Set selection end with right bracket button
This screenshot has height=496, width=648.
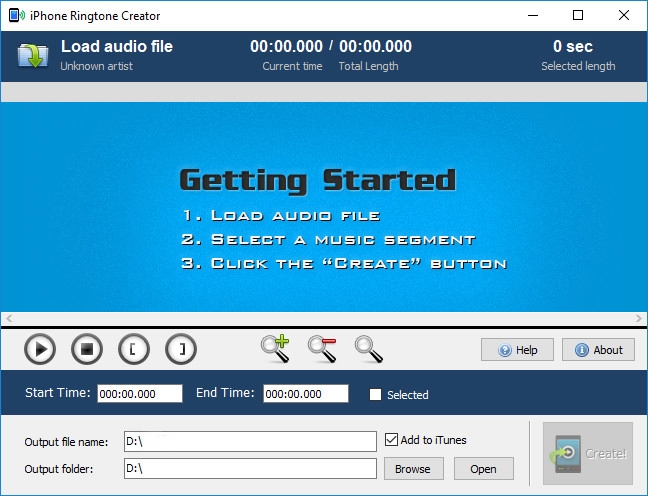[x=181, y=349]
